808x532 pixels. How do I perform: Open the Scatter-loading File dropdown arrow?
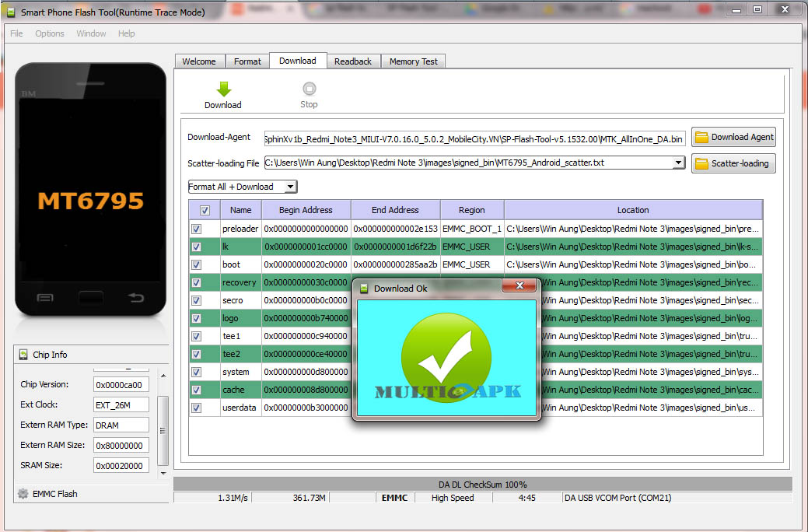point(677,163)
